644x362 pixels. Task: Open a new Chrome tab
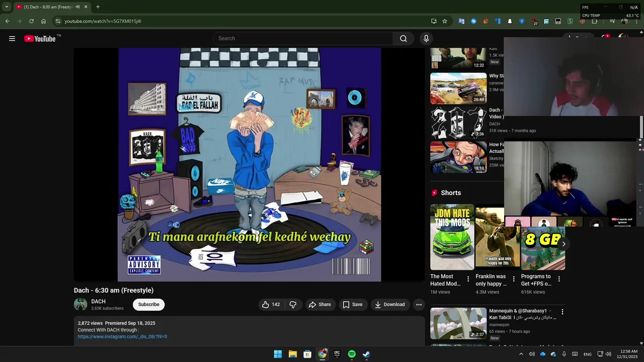[x=98, y=7]
